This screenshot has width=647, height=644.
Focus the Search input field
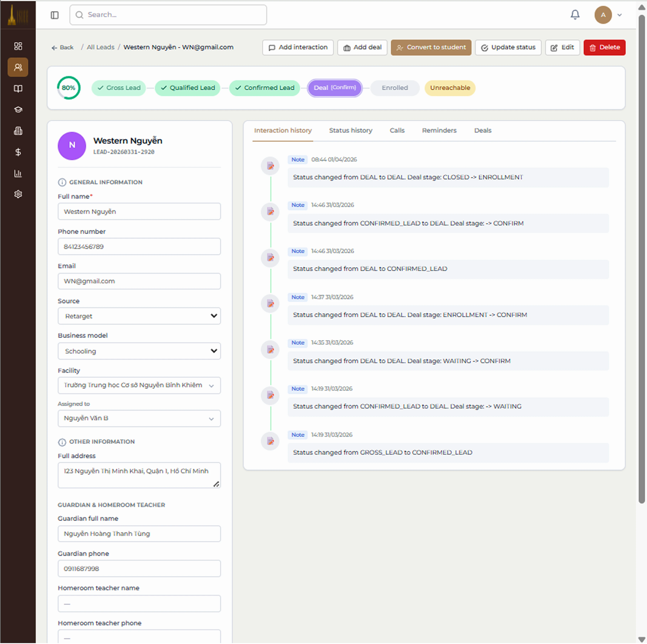168,15
